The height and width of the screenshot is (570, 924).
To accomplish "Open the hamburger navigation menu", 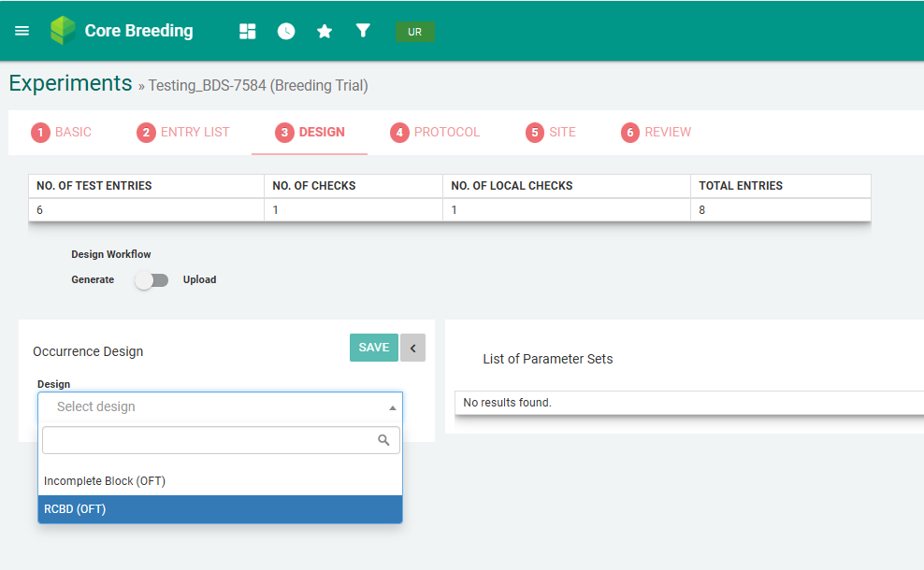I will coord(22,31).
